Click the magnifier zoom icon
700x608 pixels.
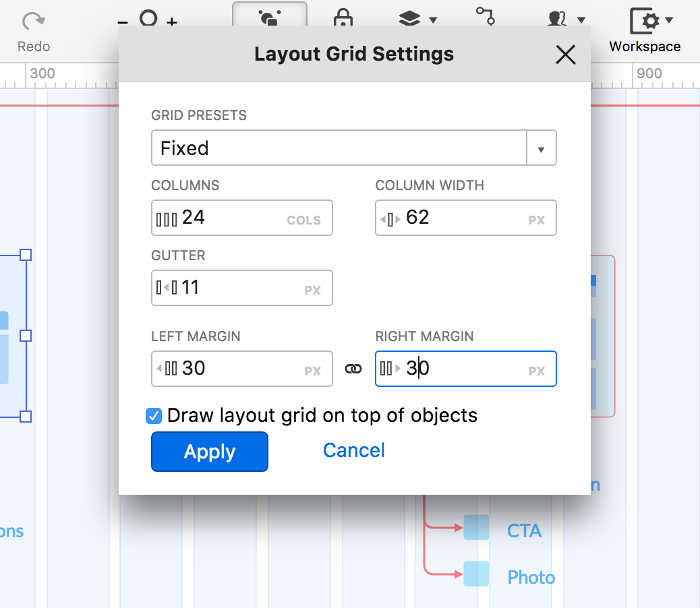tap(148, 18)
